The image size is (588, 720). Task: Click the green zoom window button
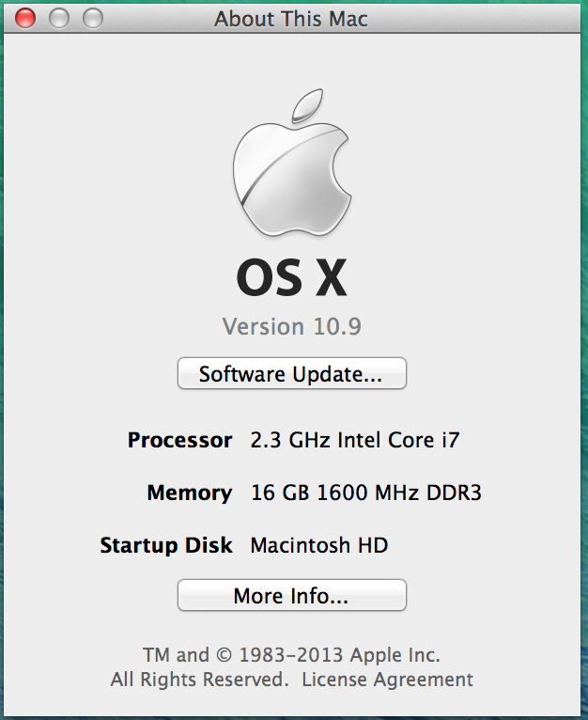point(93,18)
